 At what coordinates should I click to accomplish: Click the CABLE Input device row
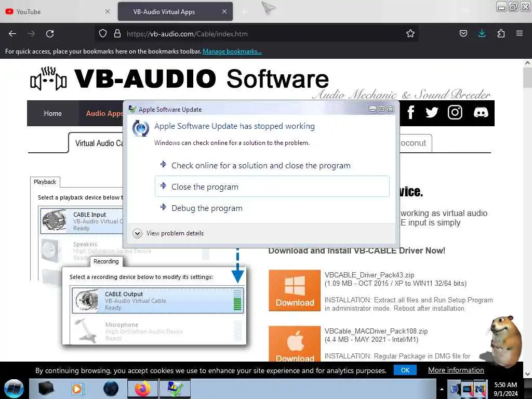click(82, 221)
